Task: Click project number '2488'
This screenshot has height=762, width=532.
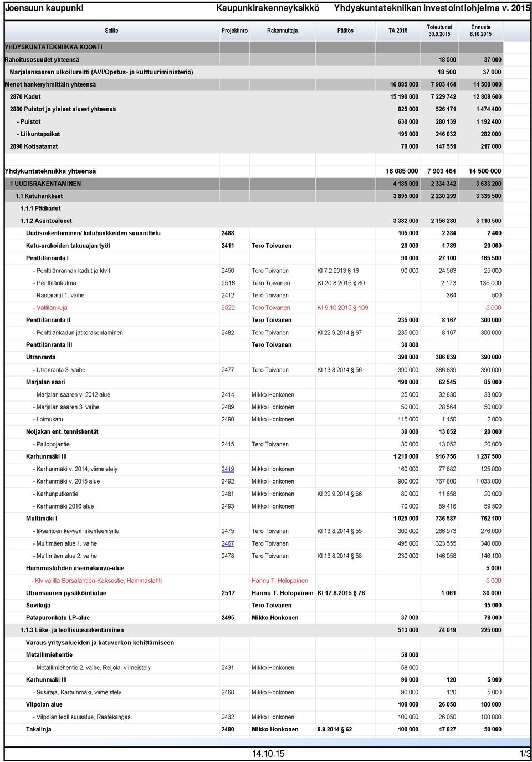Action: (228, 233)
